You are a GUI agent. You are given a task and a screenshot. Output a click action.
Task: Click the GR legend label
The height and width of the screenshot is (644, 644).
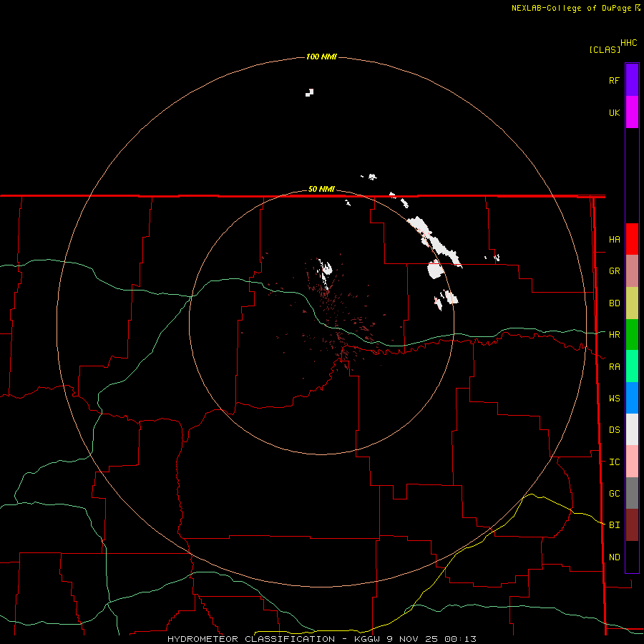click(614, 271)
